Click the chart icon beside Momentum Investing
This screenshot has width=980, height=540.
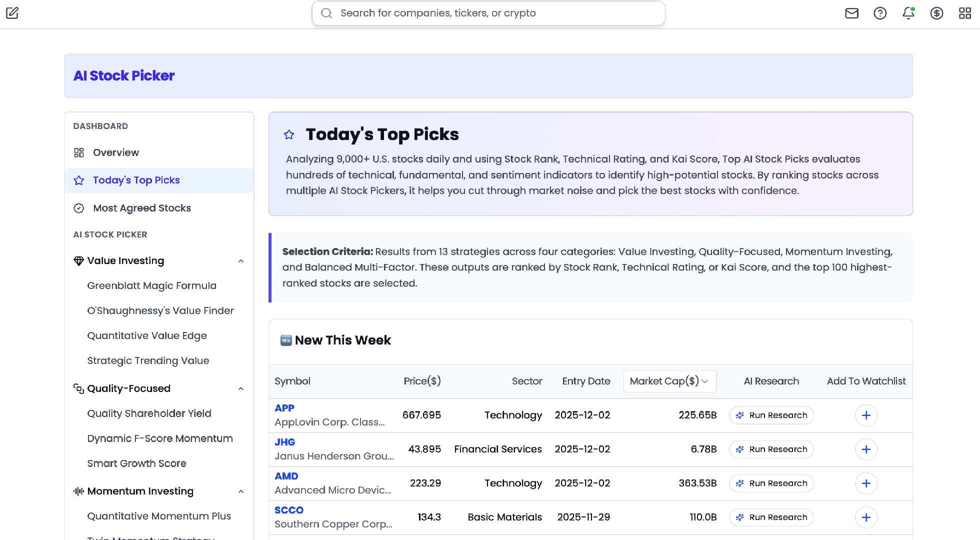(x=78, y=491)
